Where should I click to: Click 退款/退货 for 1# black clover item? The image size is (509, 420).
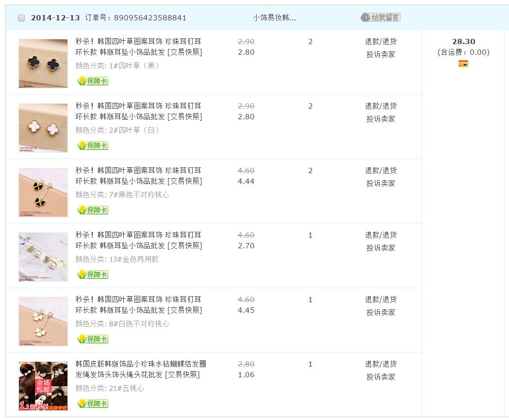380,42
